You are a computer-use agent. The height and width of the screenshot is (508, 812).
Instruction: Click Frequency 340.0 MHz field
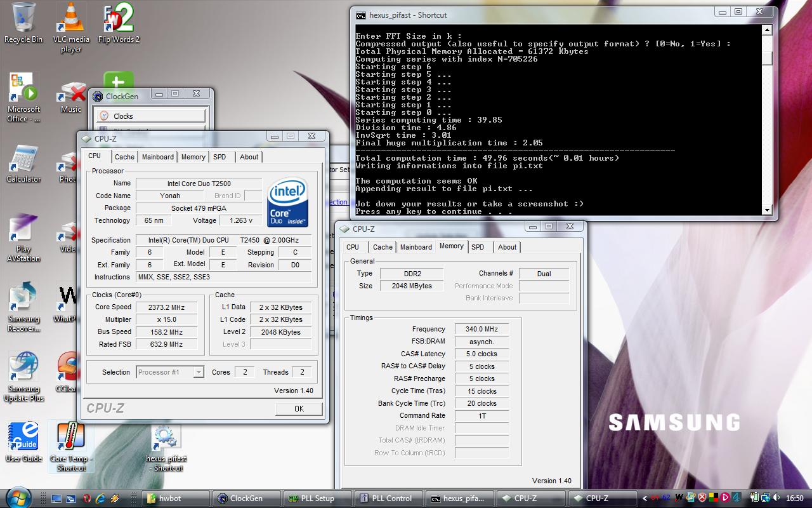click(x=481, y=329)
